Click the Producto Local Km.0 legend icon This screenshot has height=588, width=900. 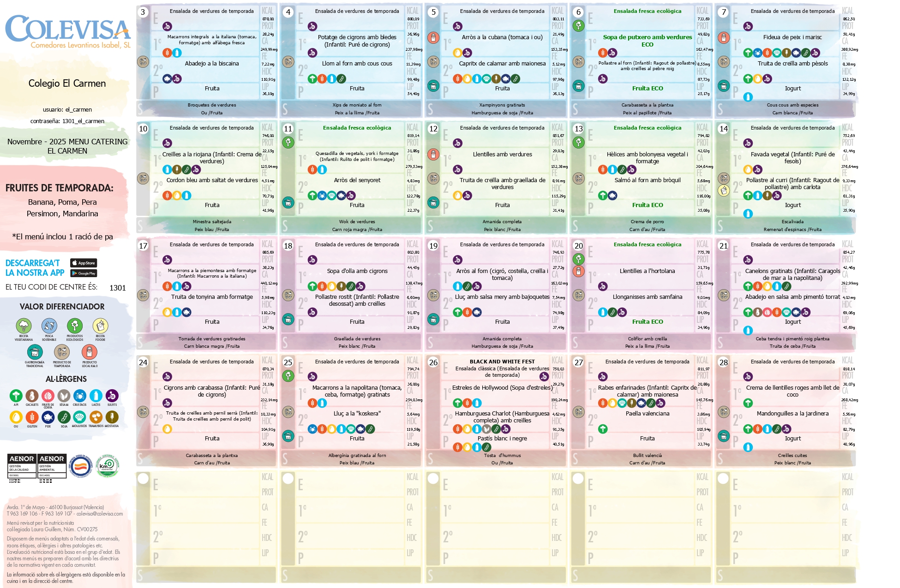point(90,352)
